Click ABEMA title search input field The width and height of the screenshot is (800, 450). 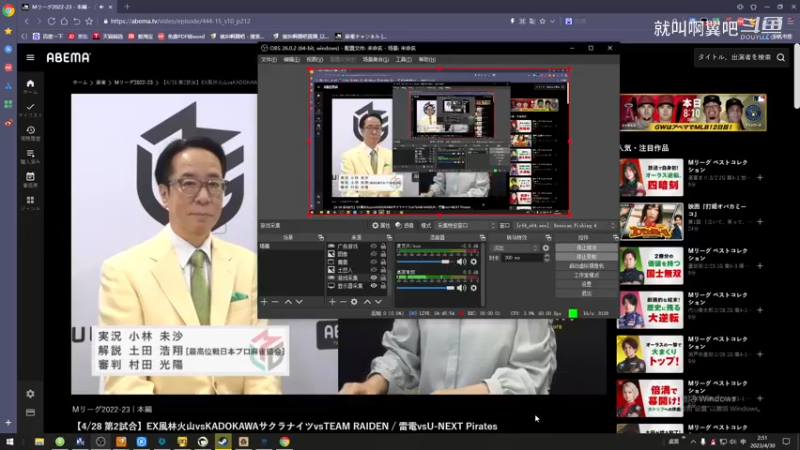(x=735, y=58)
